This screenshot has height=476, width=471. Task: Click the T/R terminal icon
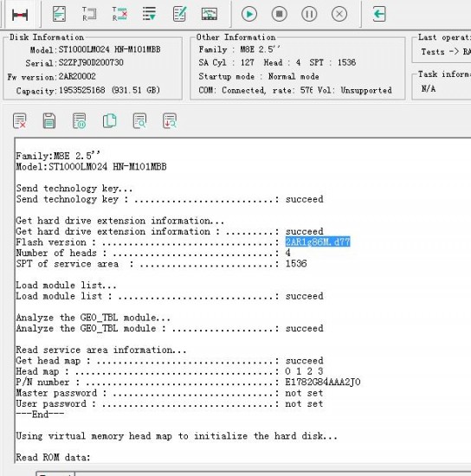point(89,14)
